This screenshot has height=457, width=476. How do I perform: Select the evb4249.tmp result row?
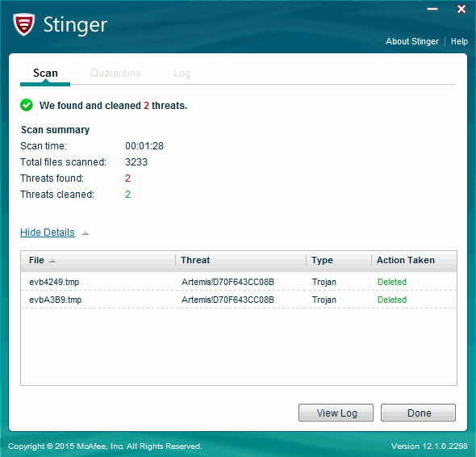point(239,282)
